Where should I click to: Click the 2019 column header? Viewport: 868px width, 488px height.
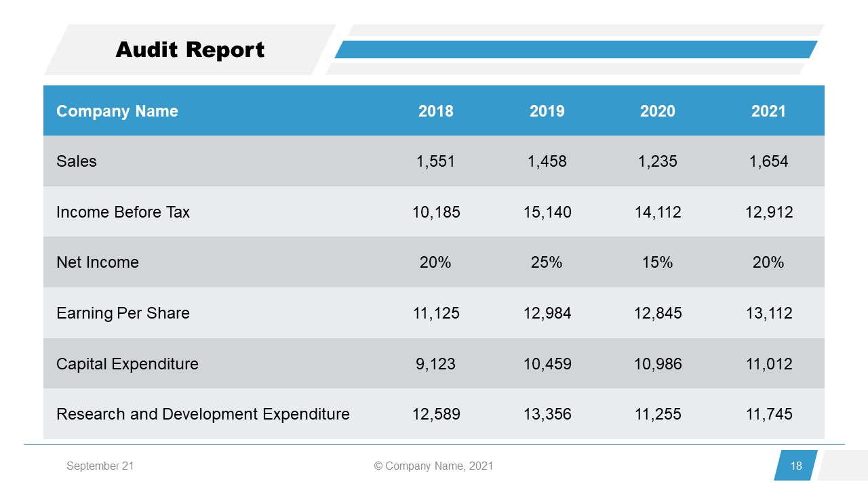click(547, 111)
